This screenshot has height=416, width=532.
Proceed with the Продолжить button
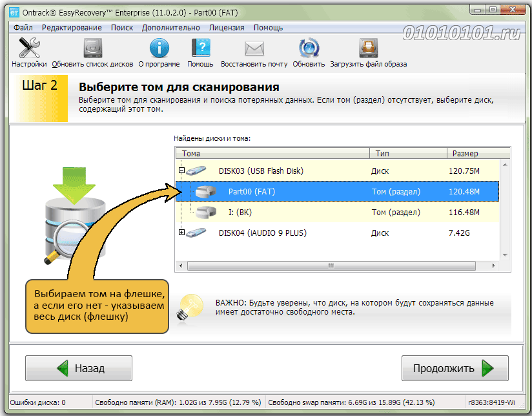455,368
